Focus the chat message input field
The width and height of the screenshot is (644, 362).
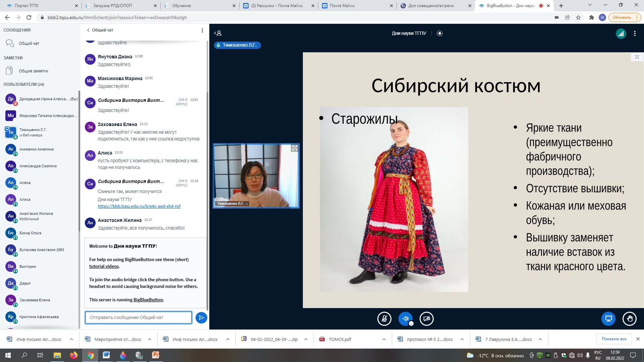tap(139, 317)
